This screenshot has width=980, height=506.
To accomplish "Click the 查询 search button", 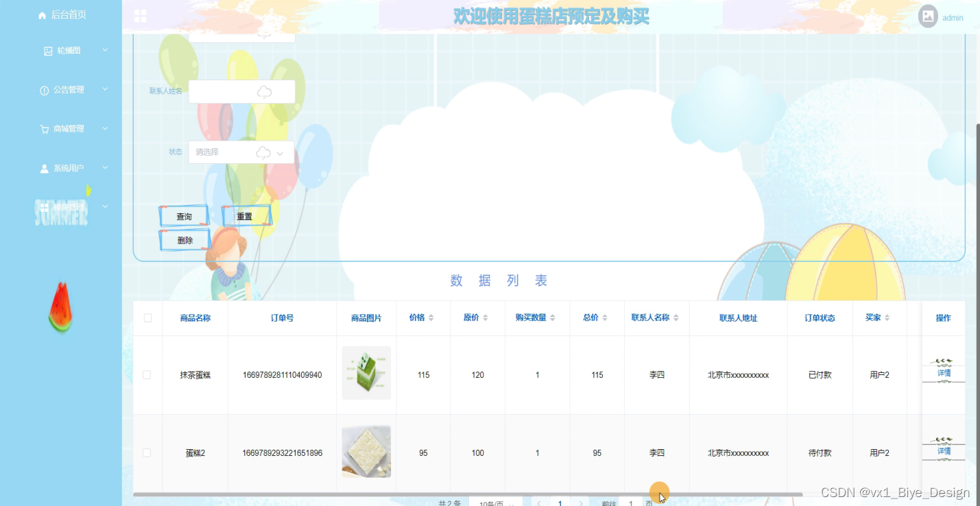I will point(184,216).
